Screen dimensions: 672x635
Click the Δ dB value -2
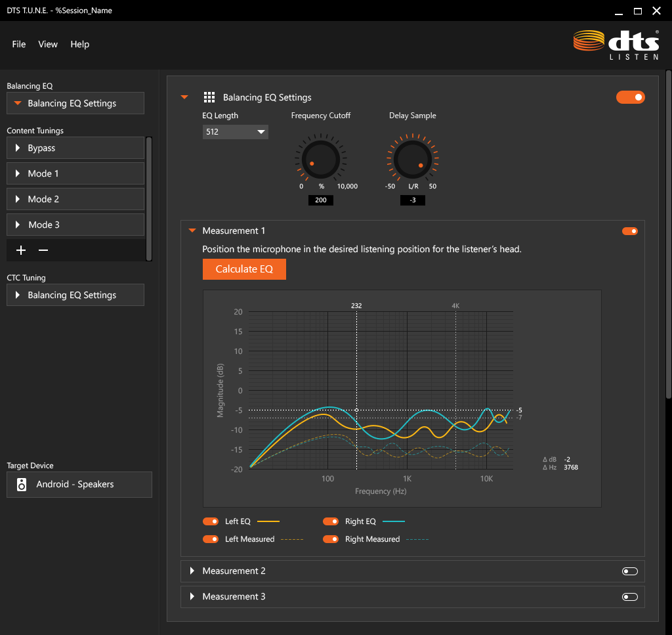[567, 459]
